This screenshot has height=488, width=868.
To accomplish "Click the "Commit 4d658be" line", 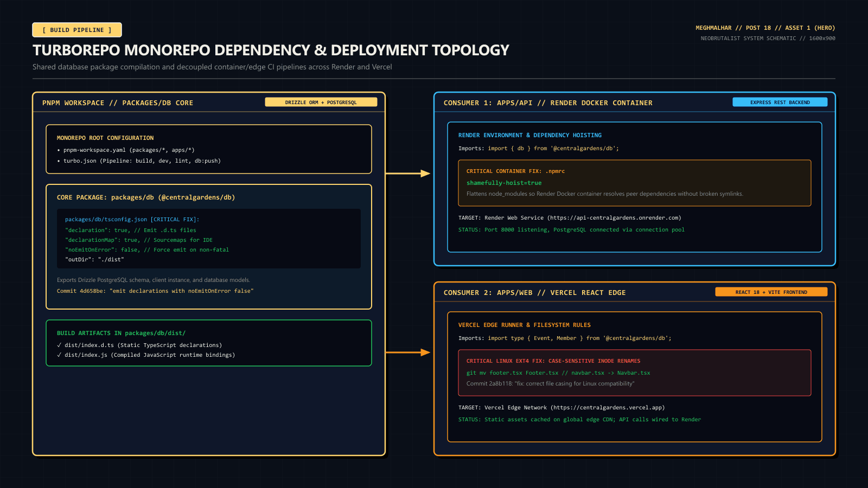I will coord(155,291).
